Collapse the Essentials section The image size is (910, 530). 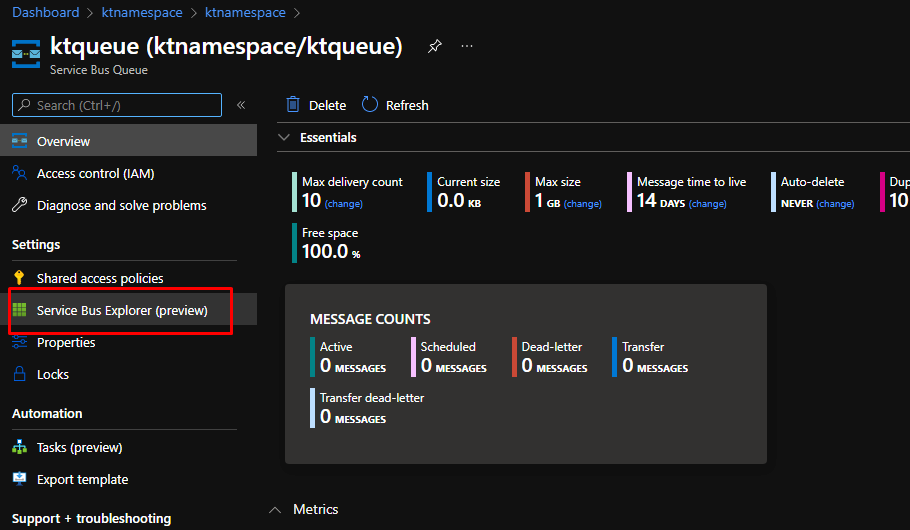point(285,137)
